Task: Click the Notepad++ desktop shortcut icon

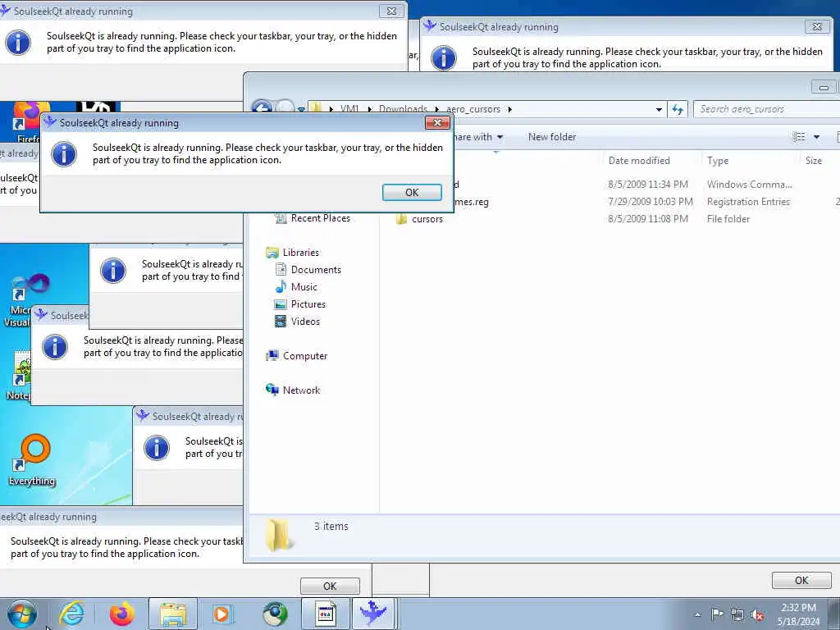Action: tap(21, 368)
